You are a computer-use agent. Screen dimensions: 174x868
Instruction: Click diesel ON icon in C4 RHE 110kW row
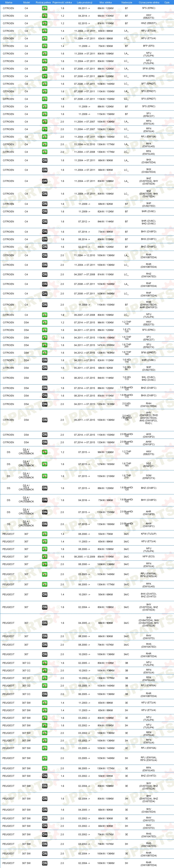click(45, 305)
